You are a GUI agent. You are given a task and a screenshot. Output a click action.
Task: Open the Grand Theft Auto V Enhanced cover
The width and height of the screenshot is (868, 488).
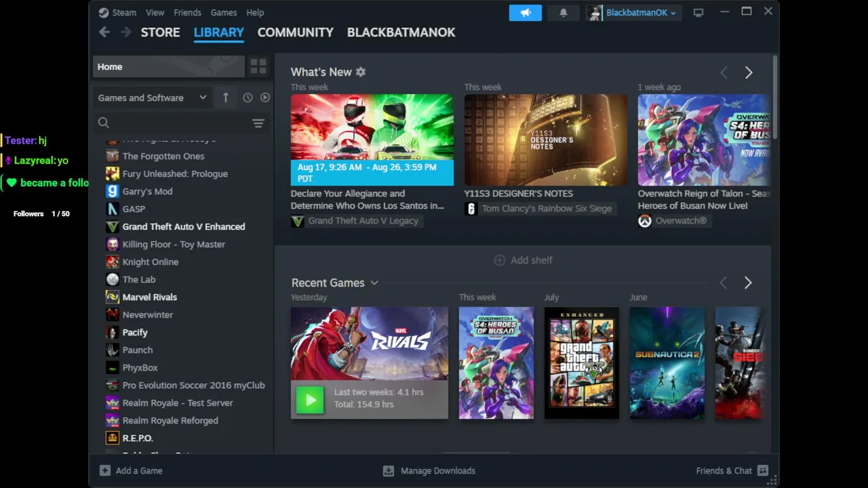coord(582,363)
